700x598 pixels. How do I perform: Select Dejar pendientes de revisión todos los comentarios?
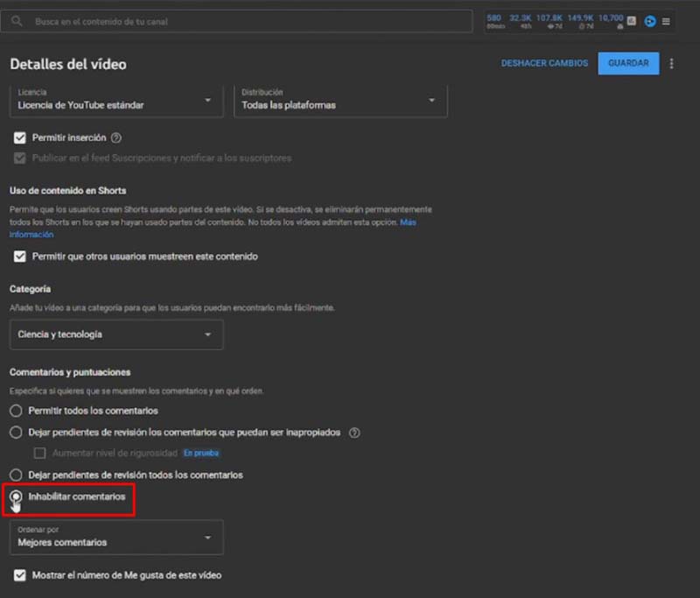pos(16,475)
